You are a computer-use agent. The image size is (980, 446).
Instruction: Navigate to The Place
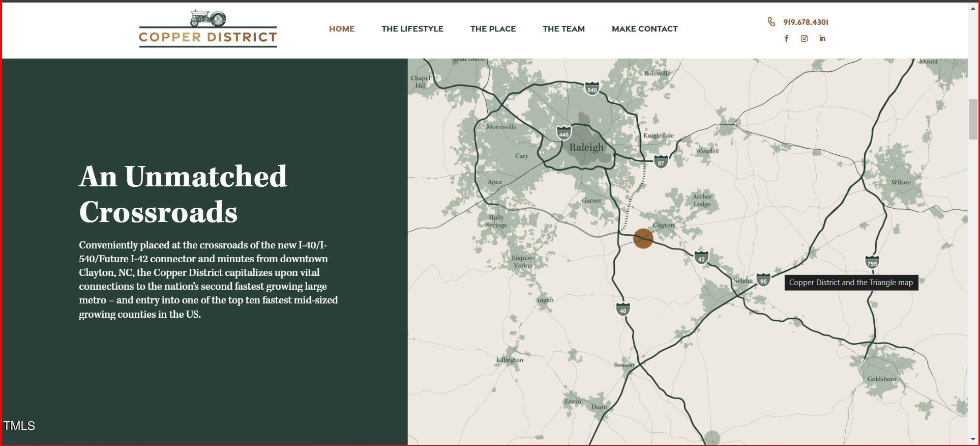click(493, 29)
